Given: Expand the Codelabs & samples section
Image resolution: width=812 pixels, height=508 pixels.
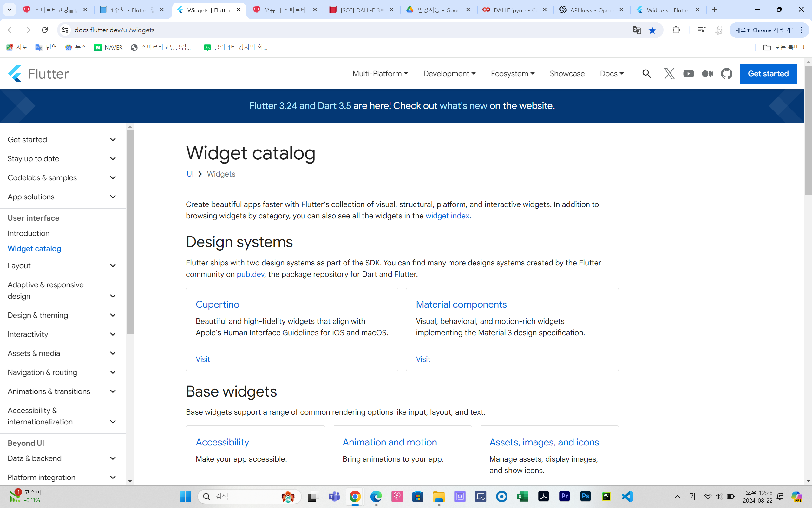Looking at the screenshot, I should 62,178.
